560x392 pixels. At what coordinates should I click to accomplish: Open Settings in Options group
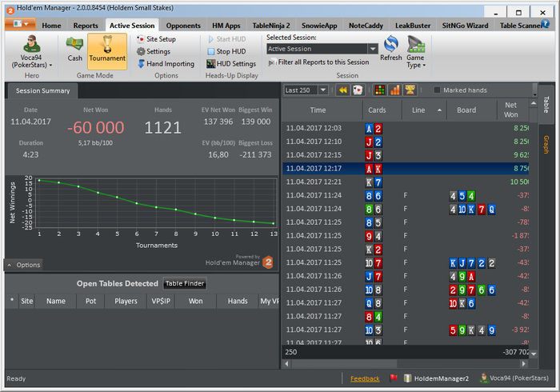coord(154,51)
